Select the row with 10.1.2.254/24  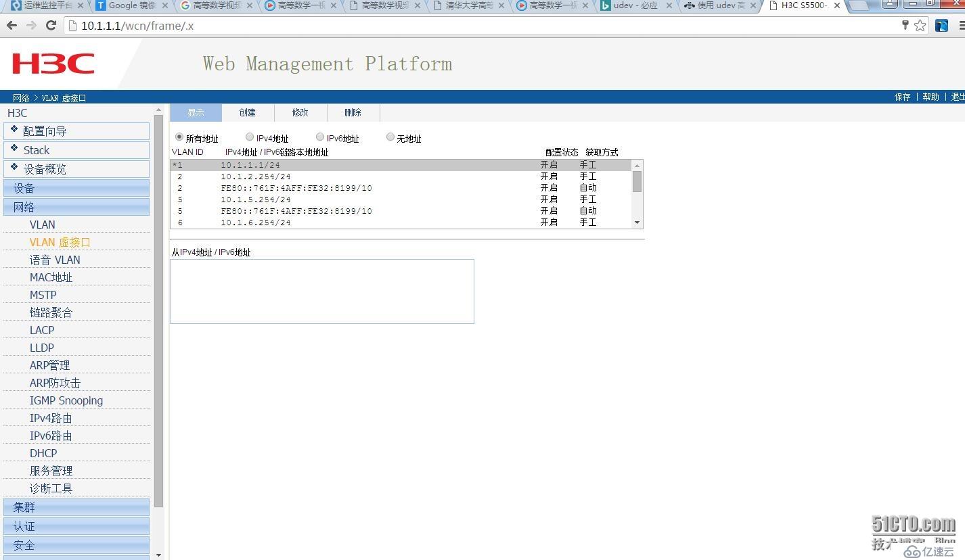pyautogui.click(x=401, y=177)
